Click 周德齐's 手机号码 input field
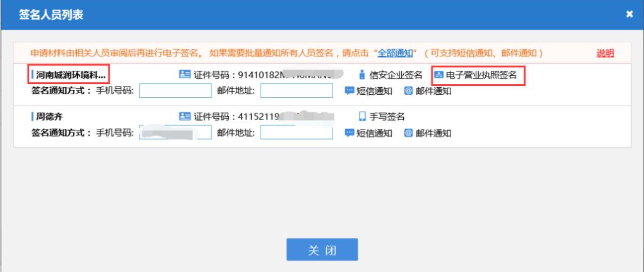 175,133
